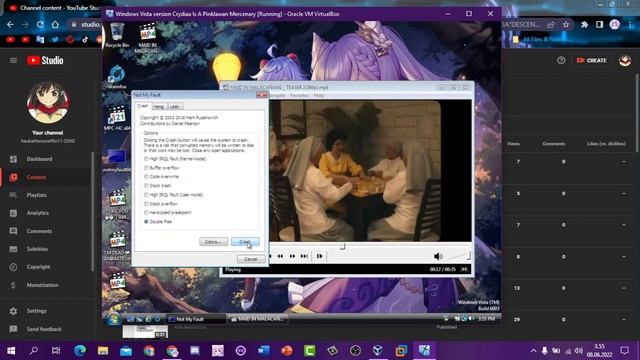Click the Colors button
The image size is (640, 360).
(213, 242)
